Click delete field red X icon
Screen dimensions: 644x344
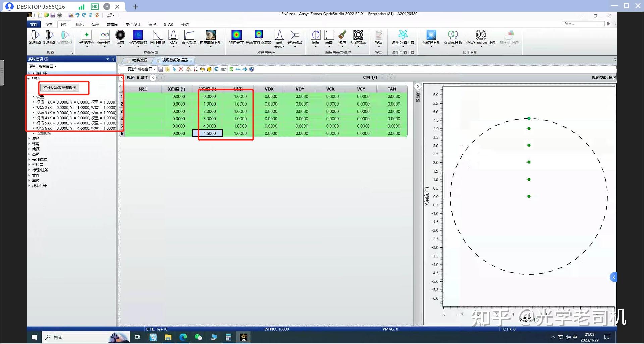click(181, 69)
